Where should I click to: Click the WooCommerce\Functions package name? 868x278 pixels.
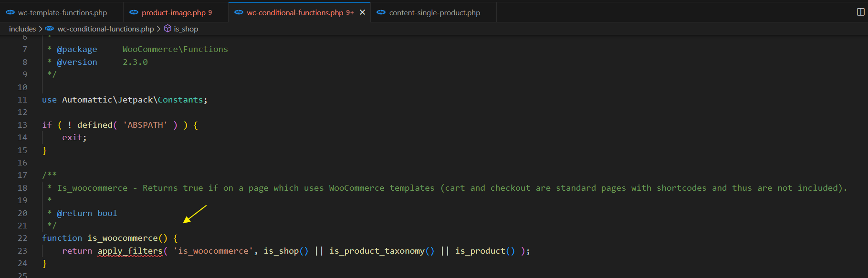tap(175, 49)
